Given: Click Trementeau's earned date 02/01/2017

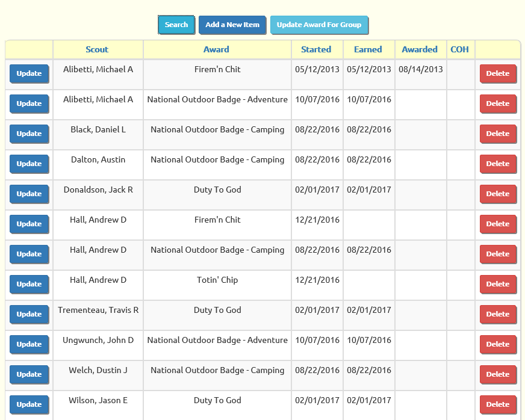Looking at the screenshot, I should click(369, 310).
